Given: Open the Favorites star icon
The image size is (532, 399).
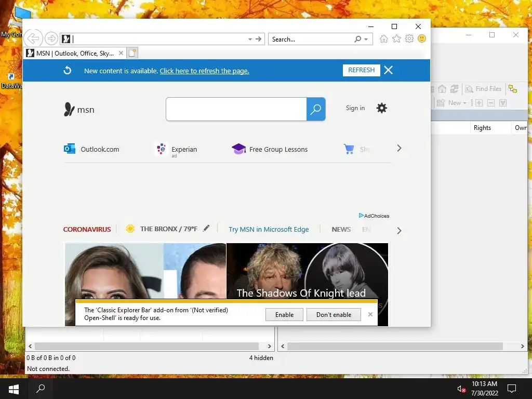Looking at the screenshot, I should tap(396, 38).
